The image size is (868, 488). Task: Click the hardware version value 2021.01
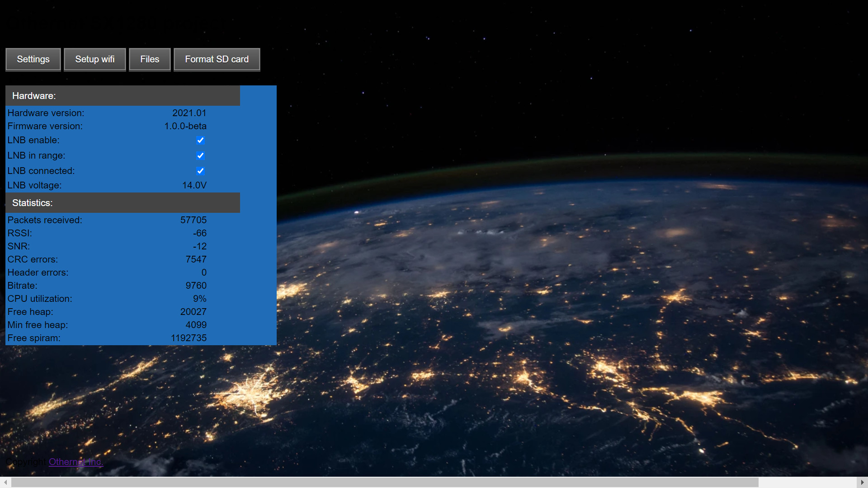[x=189, y=113]
